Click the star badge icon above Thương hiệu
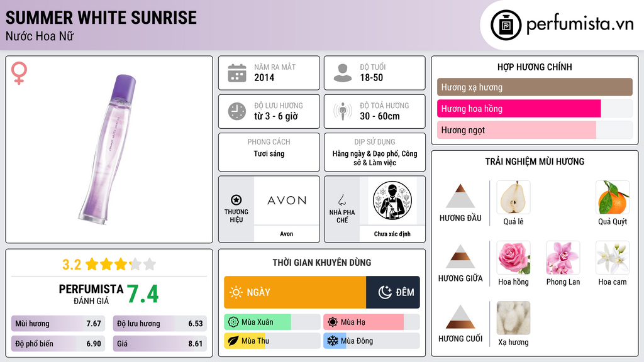 click(236, 200)
